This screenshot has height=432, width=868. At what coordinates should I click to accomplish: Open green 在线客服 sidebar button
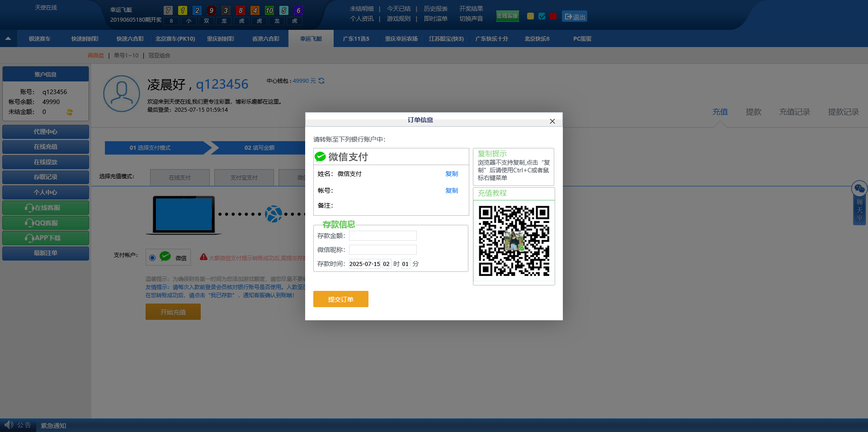pyautogui.click(x=46, y=208)
